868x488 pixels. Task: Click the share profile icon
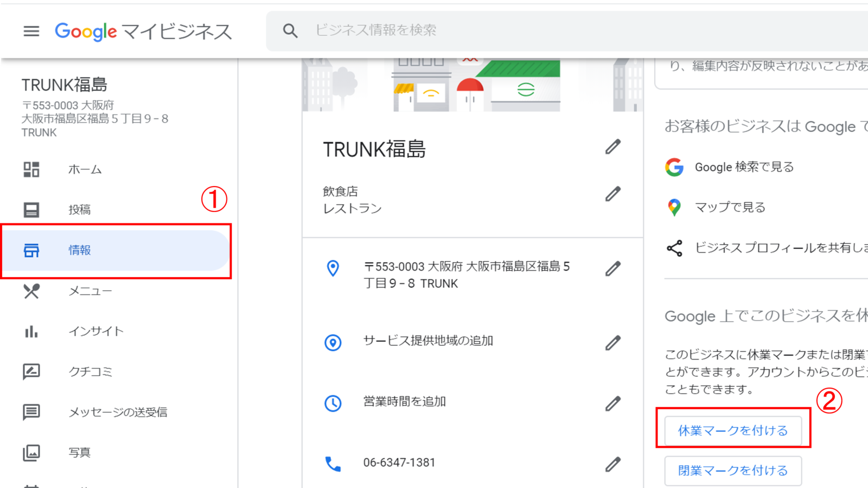pos(674,248)
